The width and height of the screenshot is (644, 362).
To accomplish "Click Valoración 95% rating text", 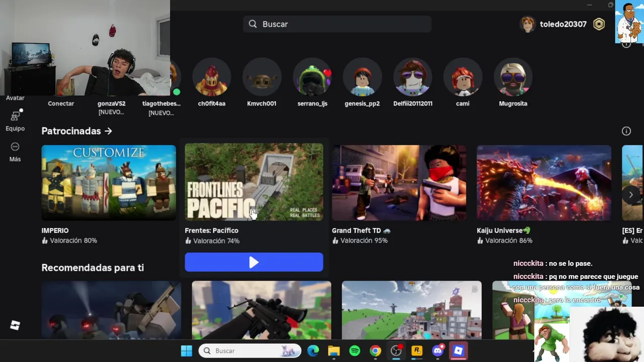I will click(x=364, y=240).
